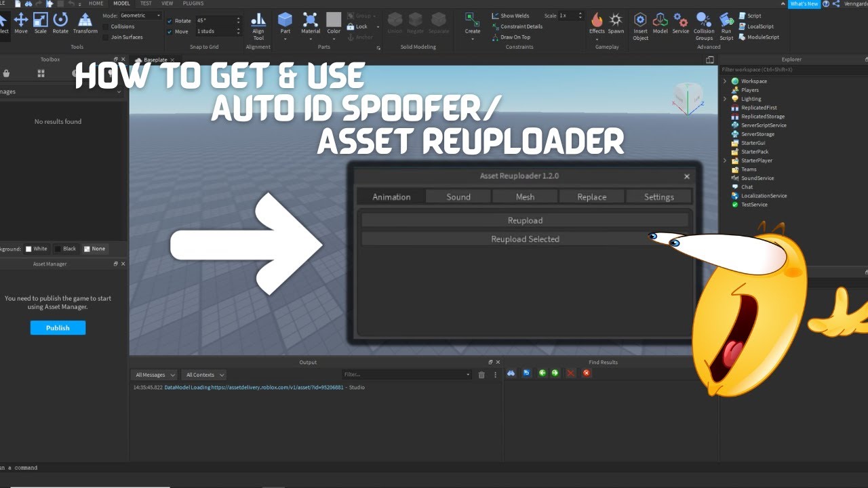This screenshot has height=488, width=868.
Task: Expand the Workspace tree node
Action: pos(725,81)
